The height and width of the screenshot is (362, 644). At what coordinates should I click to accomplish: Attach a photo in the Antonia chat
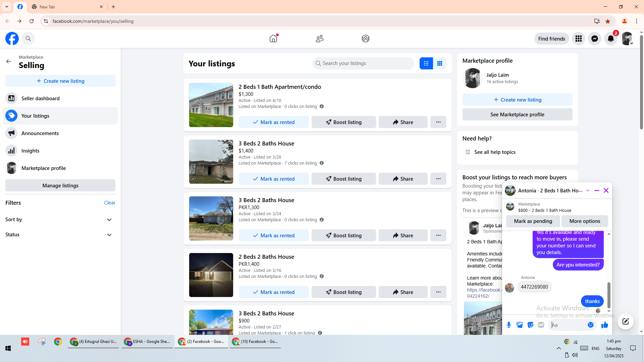(x=520, y=325)
